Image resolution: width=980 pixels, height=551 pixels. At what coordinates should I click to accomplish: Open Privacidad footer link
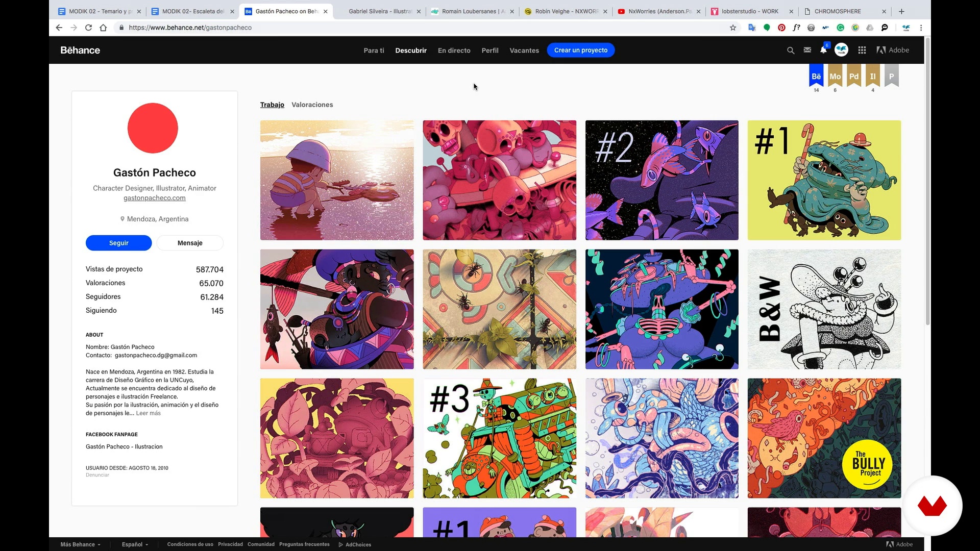pos(230,544)
